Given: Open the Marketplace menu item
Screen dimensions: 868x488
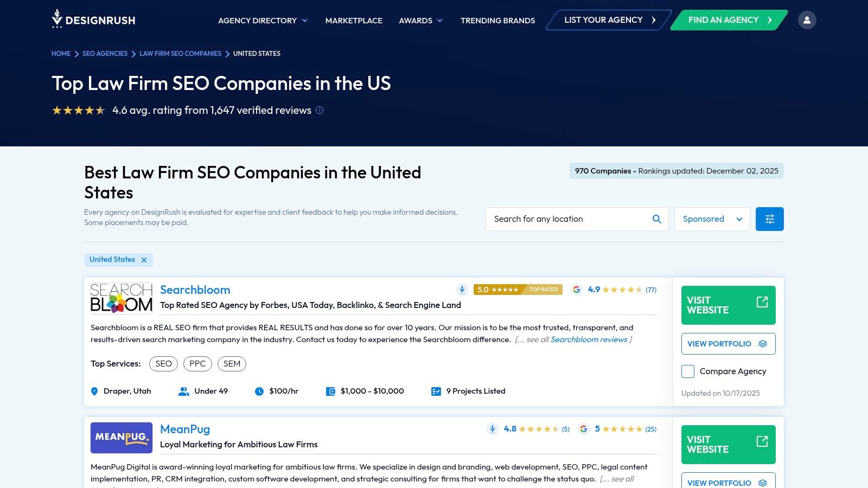Looking at the screenshot, I should click(354, 21).
